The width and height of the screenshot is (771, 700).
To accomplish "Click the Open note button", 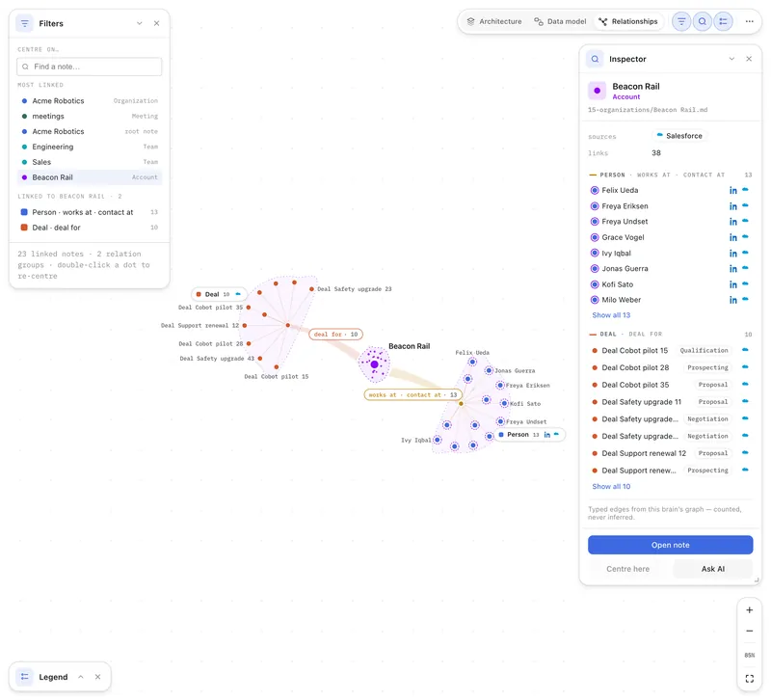I will click(x=670, y=545).
